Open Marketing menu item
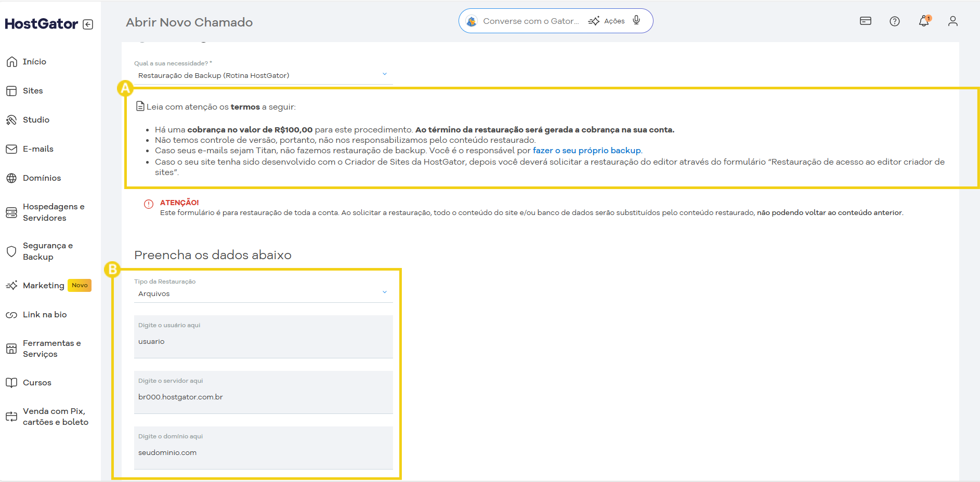Image resolution: width=980 pixels, height=482 pixels. 44,286
